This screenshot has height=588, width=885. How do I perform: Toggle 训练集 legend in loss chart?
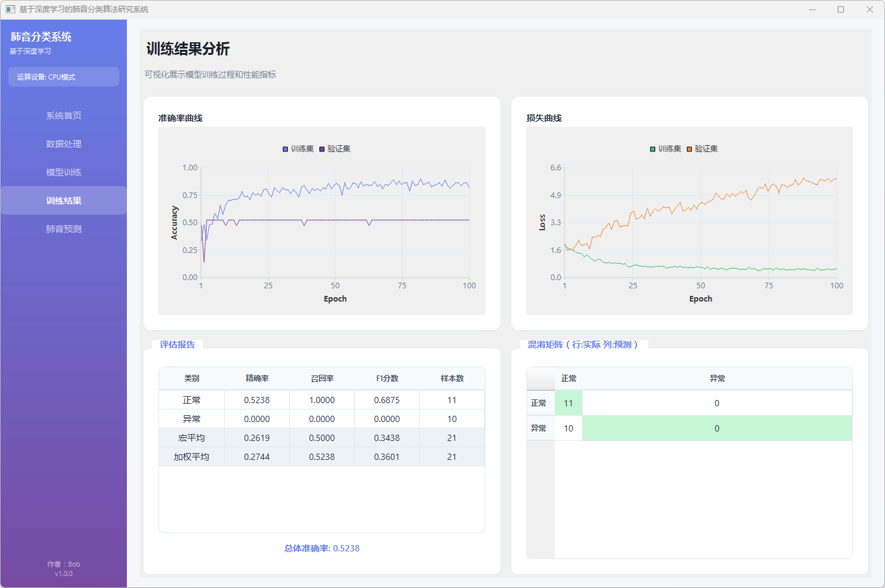[665, 149]
